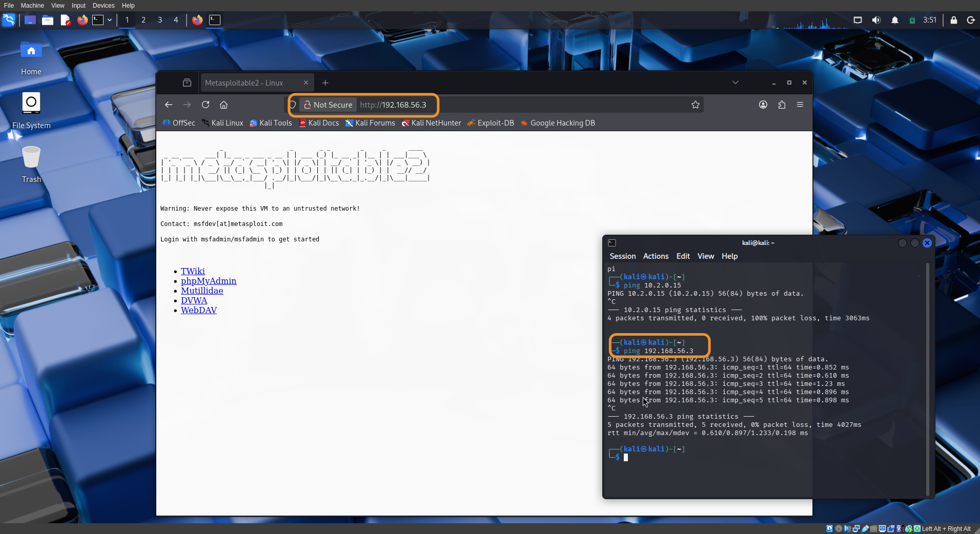This screenshot has height=534, width=980.
Task: Click the log out panel icon
Action: pyautogui.click(x=970, y=20)
